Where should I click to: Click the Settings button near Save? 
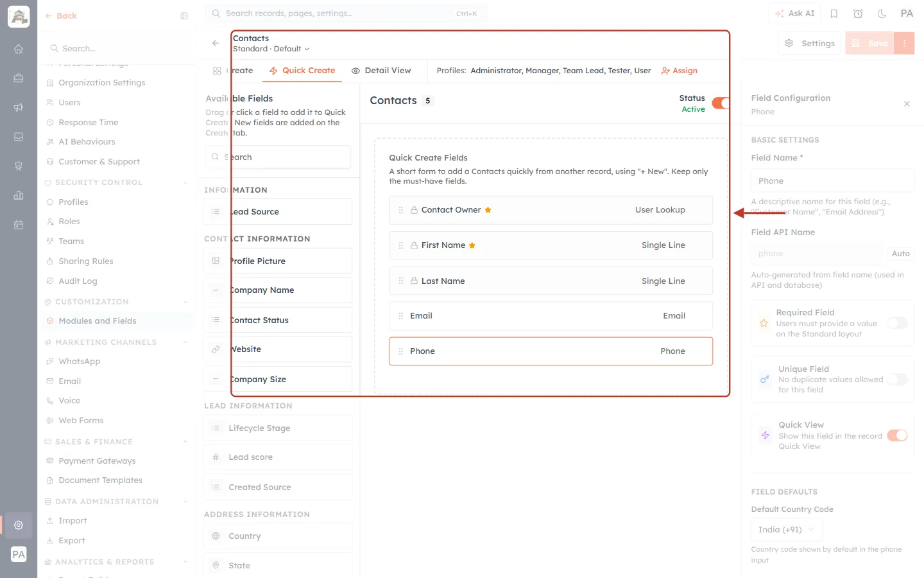(x=810, y=43)
